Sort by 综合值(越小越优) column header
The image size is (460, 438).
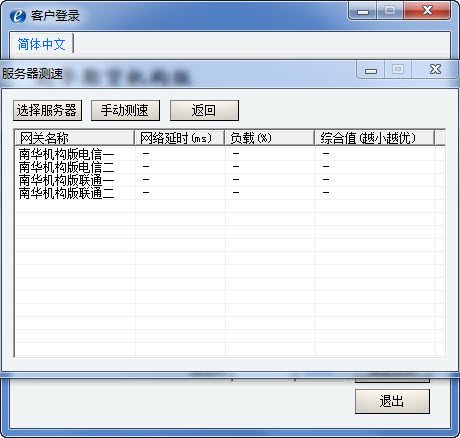click(x=375, y=138)
